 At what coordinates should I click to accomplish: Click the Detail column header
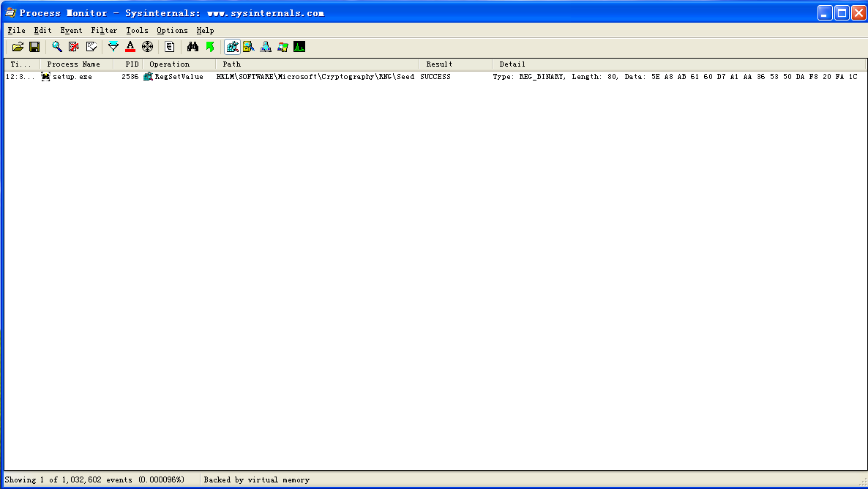[x=679, y=64]
